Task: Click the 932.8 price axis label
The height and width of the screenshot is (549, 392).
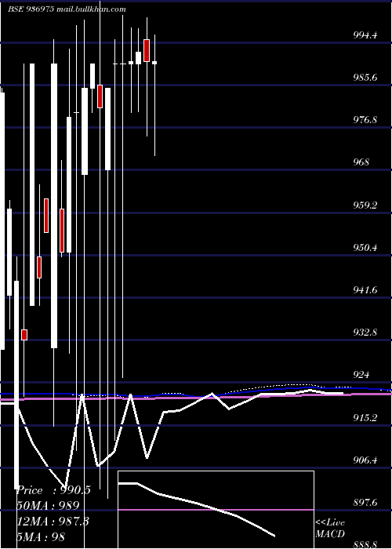Action: tap(365, 333)
